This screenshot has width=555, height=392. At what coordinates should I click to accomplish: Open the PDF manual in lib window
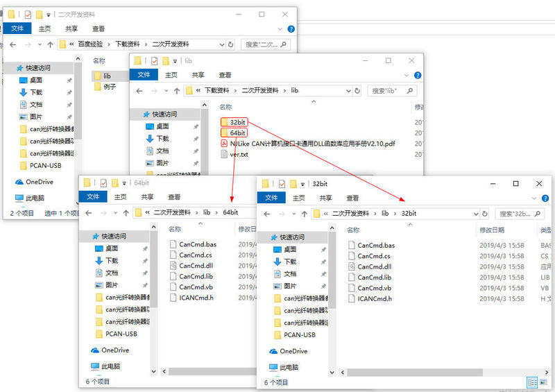point(313,144)
